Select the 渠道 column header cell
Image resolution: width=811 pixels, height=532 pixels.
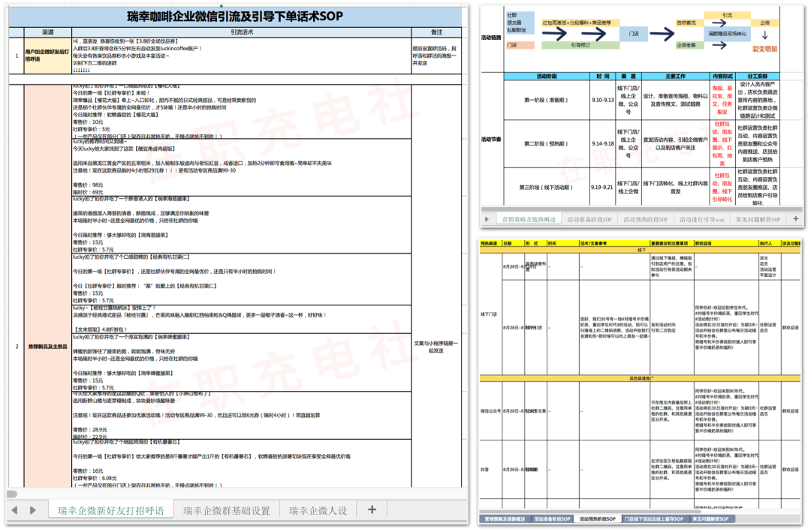47,32
